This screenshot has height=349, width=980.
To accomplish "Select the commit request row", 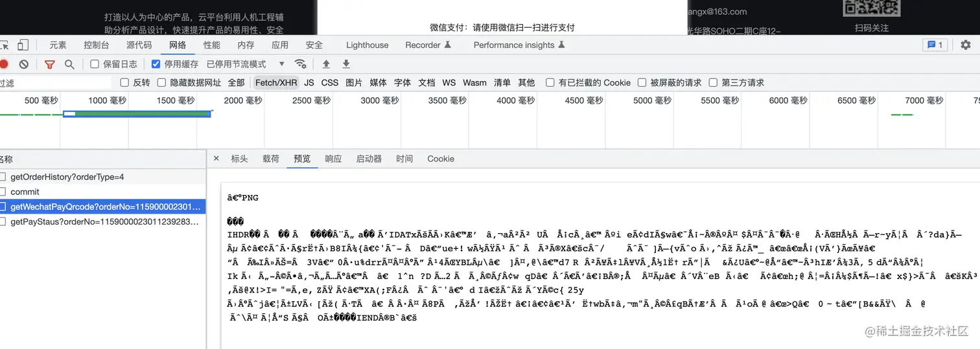I will point(103,192).
